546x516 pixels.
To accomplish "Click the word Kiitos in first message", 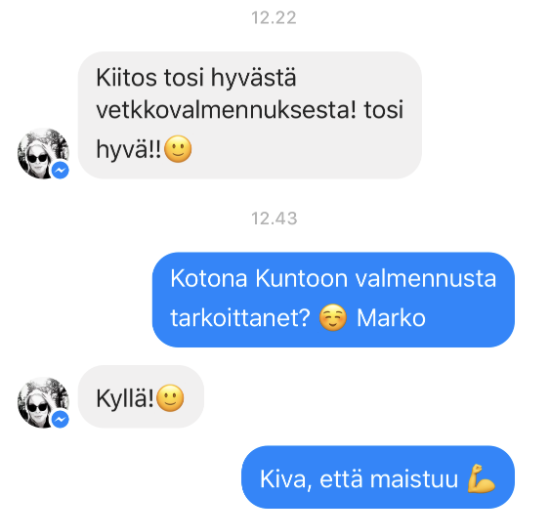I will coord(126,77).
